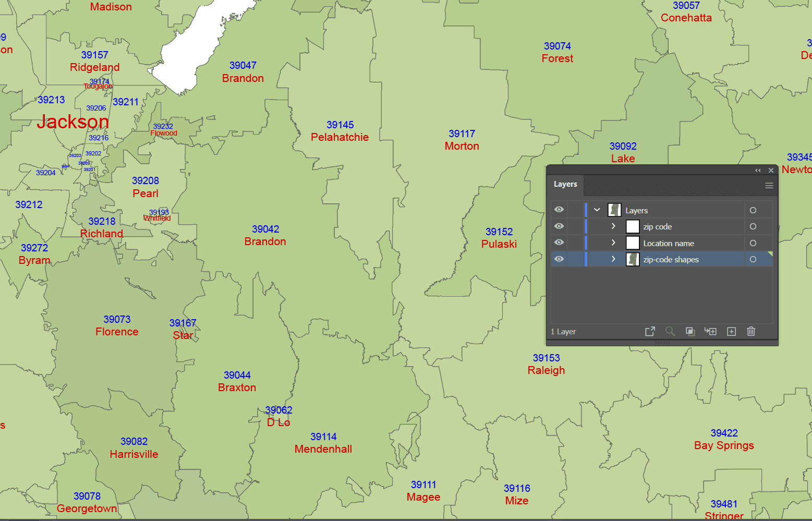The height and width of the screenshot is (521, 812).
Task: Collect layers for export icon
Action: pyautogui.click(x=650, y=332)
